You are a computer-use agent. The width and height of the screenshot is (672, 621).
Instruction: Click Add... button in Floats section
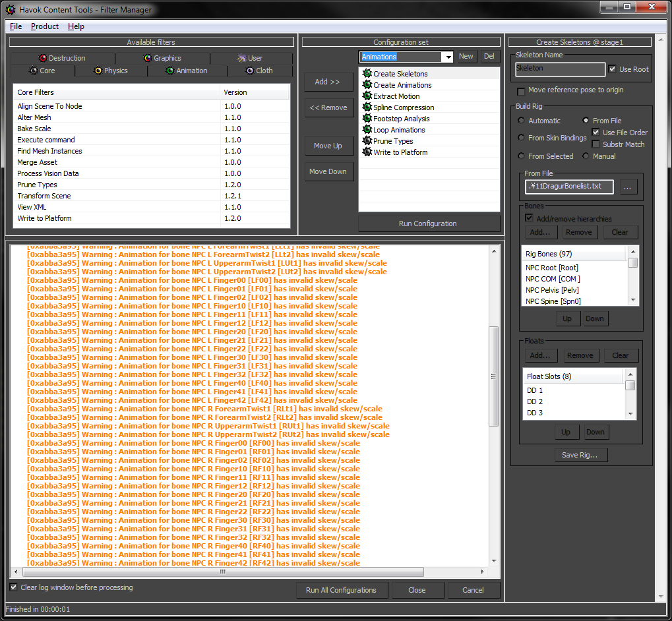[x=540, y=355]
